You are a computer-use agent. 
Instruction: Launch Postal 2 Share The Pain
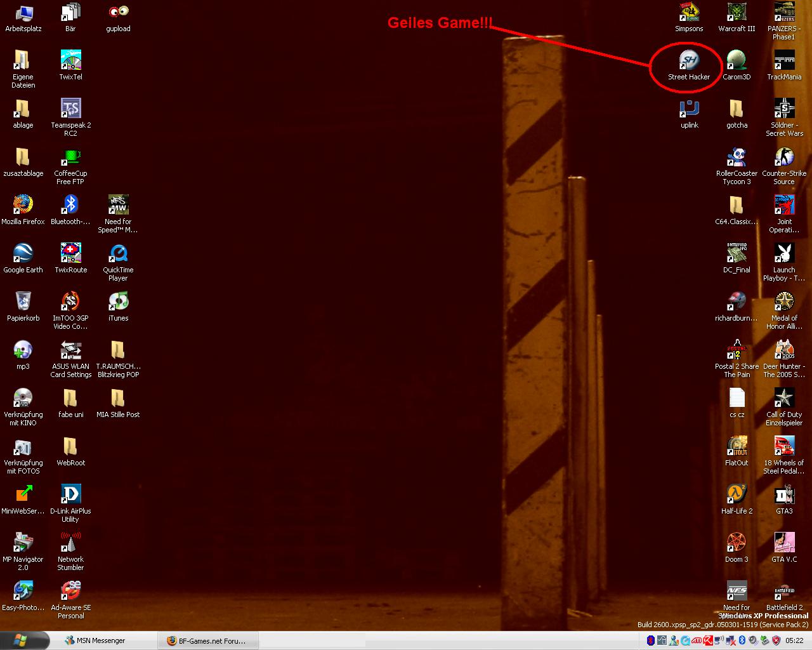point(737,359)
